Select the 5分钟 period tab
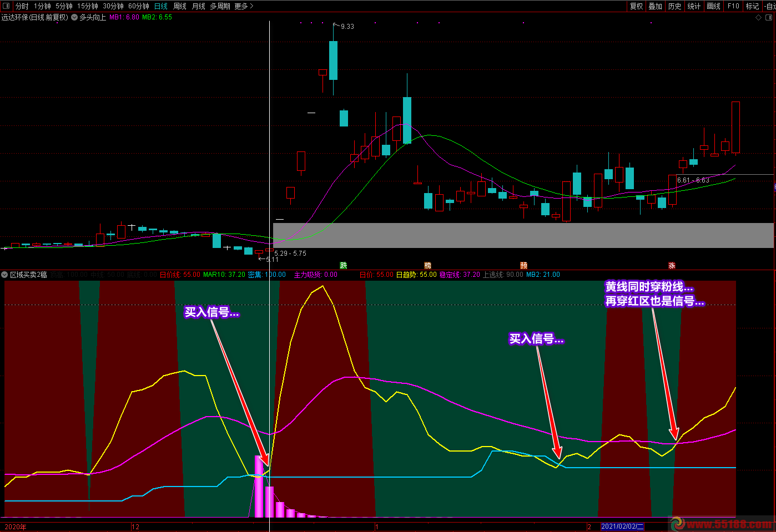776x532 pixels. pyautogui.click(x=64, y=6)
